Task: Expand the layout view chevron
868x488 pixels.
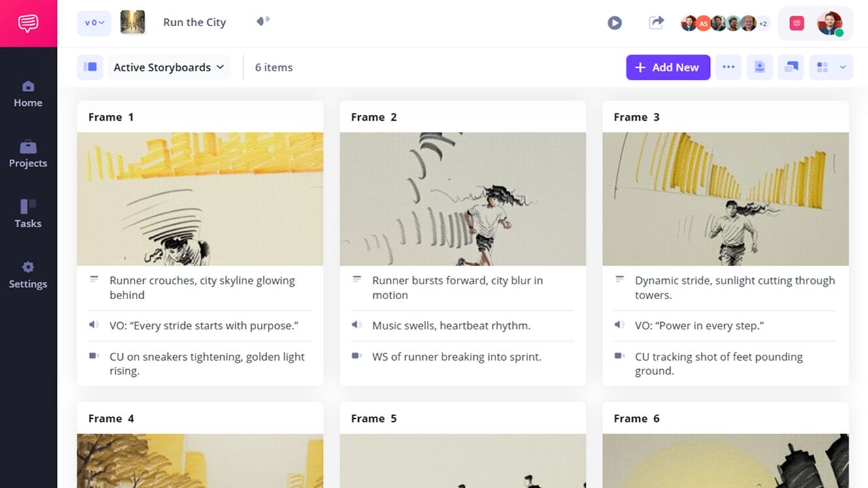Action: [x=843, y=67]
